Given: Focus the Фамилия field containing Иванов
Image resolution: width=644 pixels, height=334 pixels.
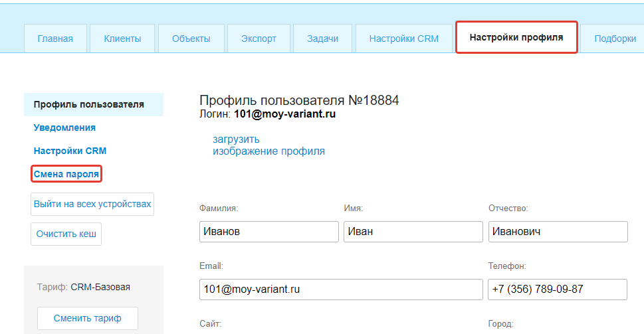Looking at the screenshot, I should tap(268, 232).
